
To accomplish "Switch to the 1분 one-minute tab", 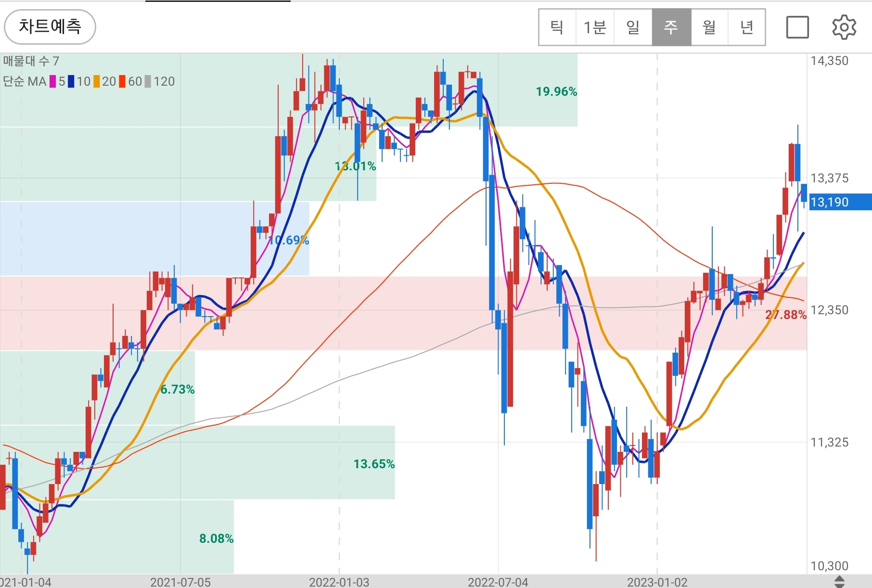I will coord(595,27).
